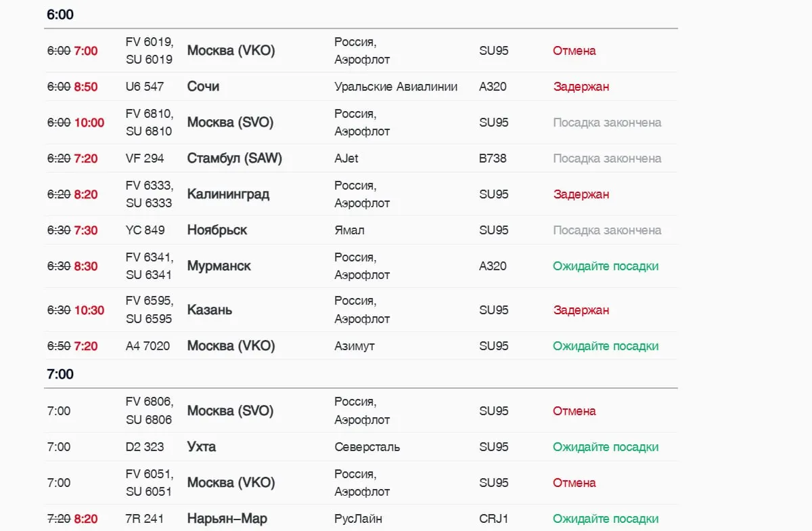Click flight number YC 849

pos(145,230)
